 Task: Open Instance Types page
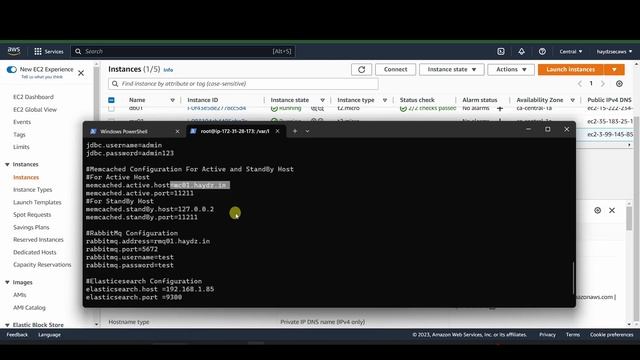(33, 189)
